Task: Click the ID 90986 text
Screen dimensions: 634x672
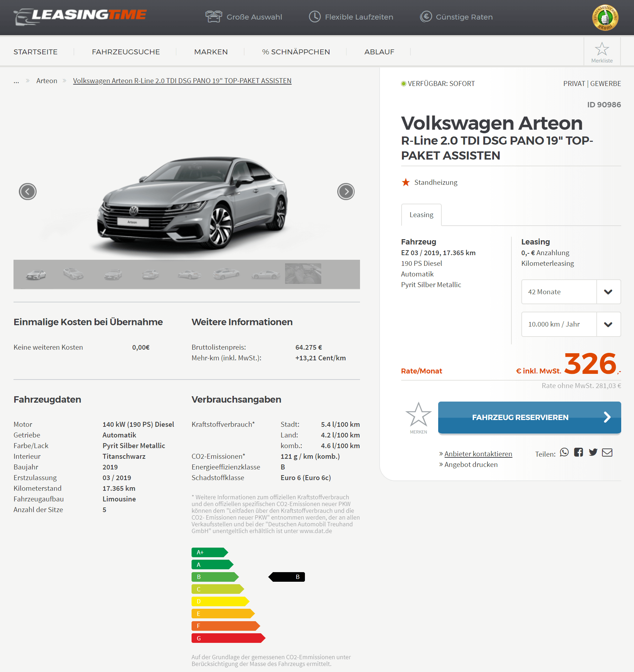Action: pos(604,104)
